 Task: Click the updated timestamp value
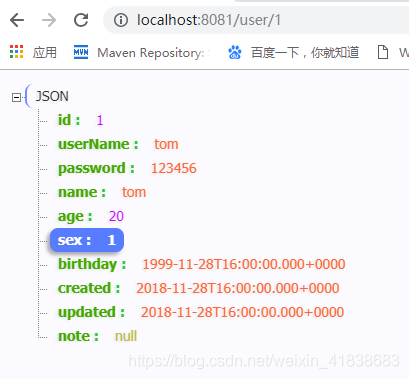coord(243,312)
